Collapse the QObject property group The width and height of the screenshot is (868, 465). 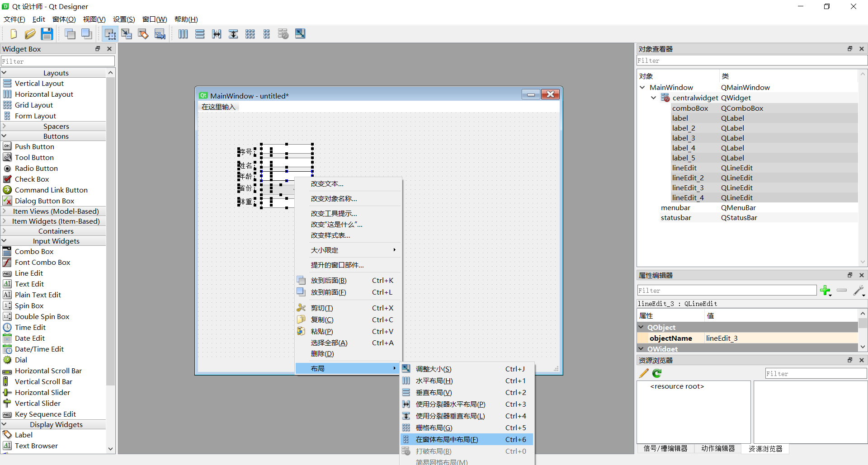coord(641,327)
